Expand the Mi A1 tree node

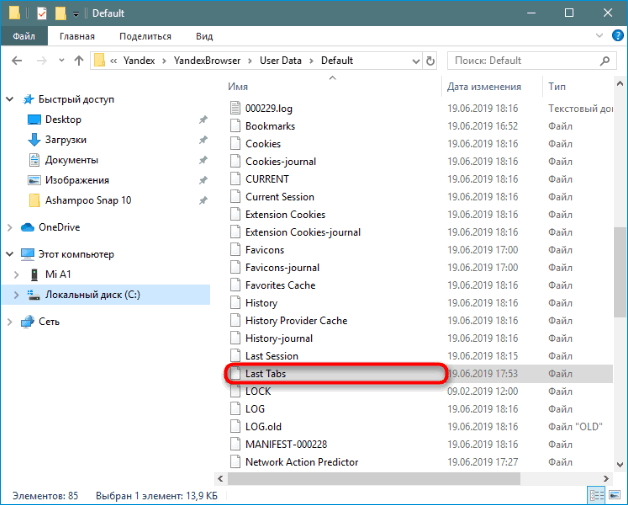[15, 274]
